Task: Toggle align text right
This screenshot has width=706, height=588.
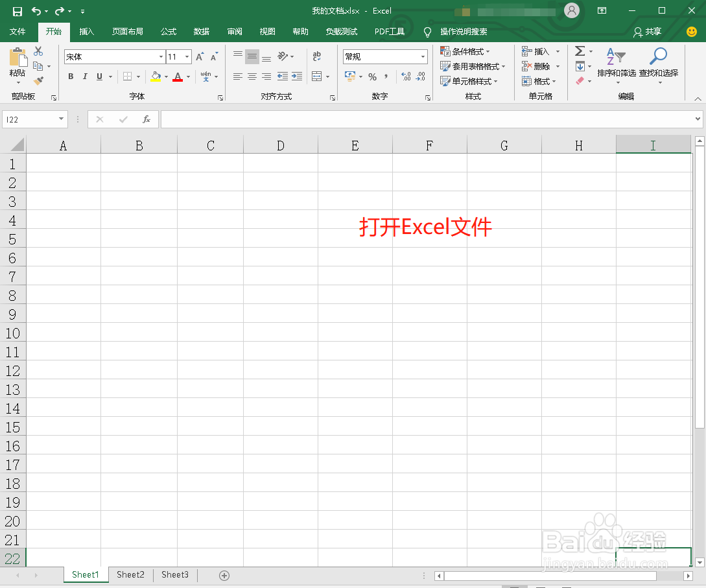Action: click(x=266, y=76)
